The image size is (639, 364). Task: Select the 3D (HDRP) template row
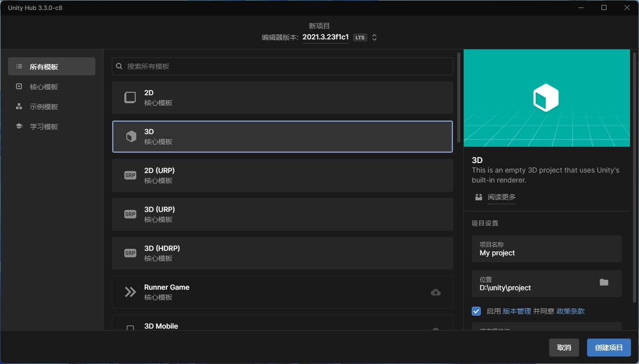pos(283,253)
